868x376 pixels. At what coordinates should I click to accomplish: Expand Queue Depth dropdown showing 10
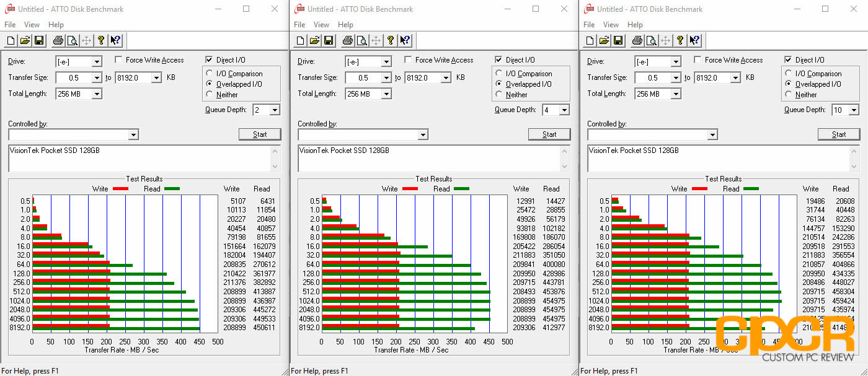click(x=854, y=110)
